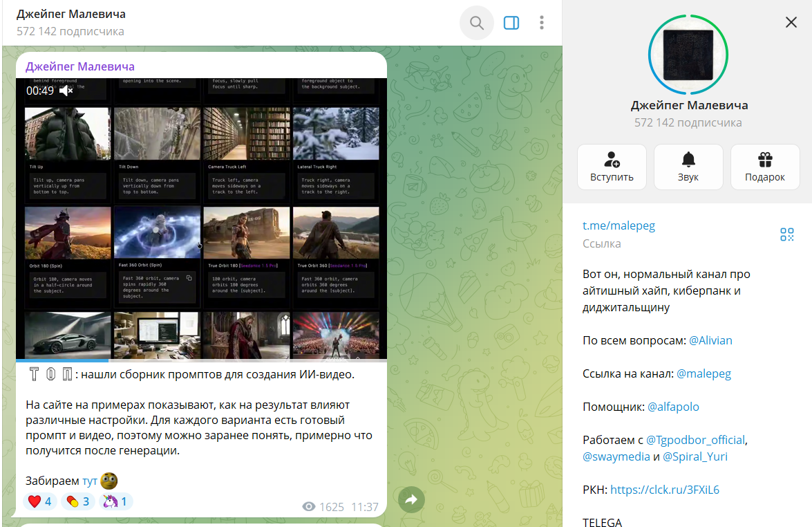Toggle channel sound with Звук button

click(x=688, y=167)
